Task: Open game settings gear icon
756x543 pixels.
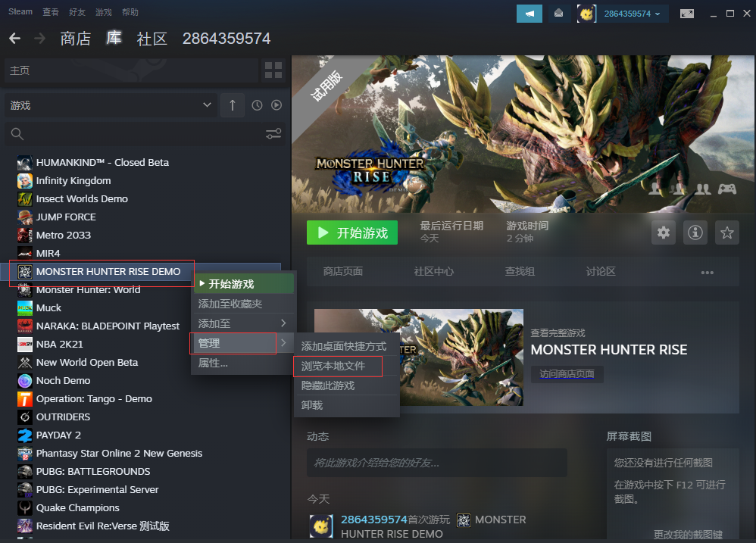Action: pyautogui.click(x=664, y=232)
